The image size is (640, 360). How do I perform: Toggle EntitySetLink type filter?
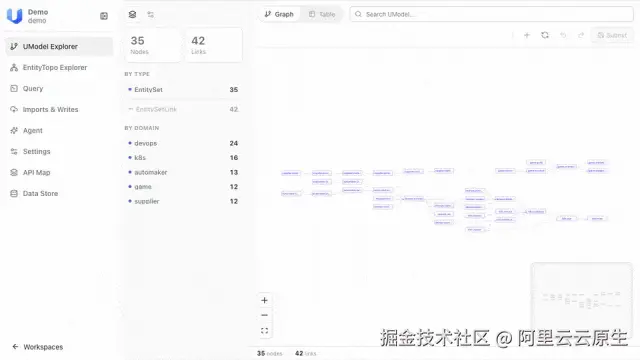(183, 109)
